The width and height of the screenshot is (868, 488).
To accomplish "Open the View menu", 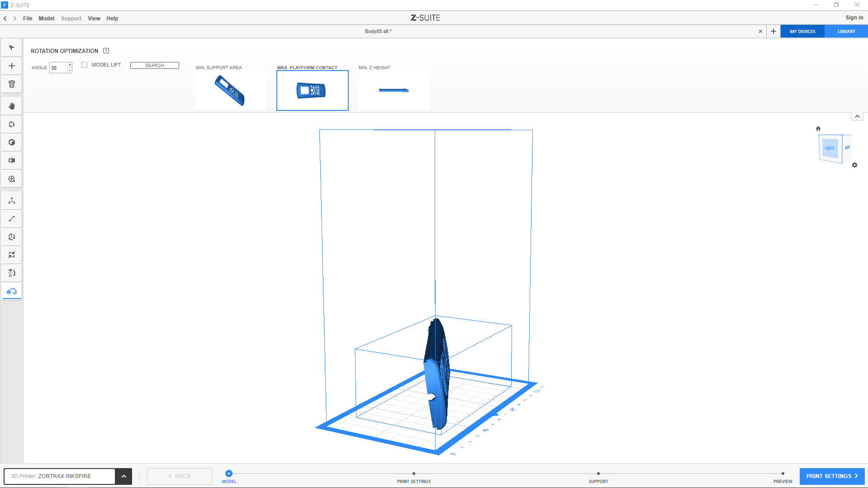I will point(94,19).
